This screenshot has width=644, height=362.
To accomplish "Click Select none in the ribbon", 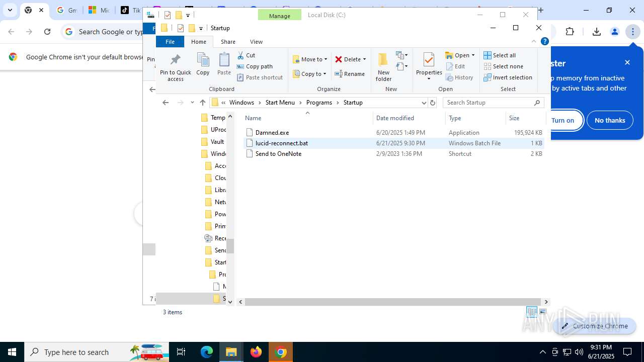I will point(503,66).
